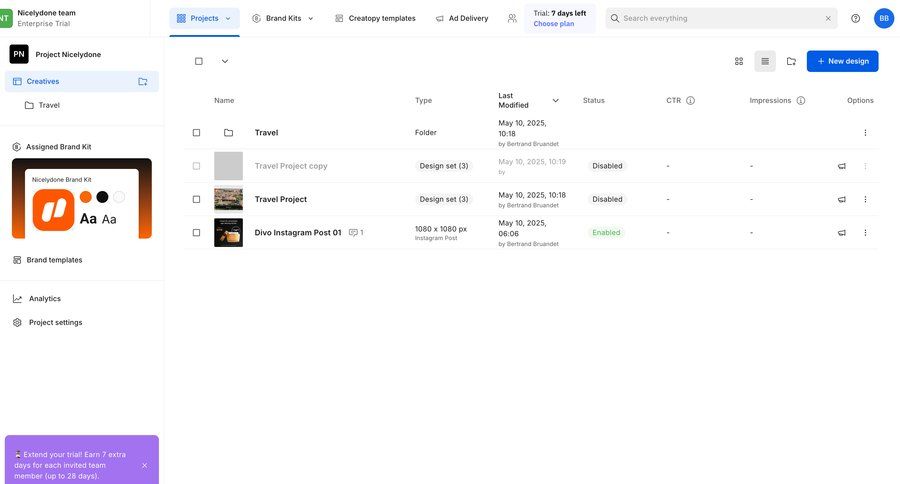Open Travel Project thumbnail
This screenshot has width=900, height=484.
(228, 199)
